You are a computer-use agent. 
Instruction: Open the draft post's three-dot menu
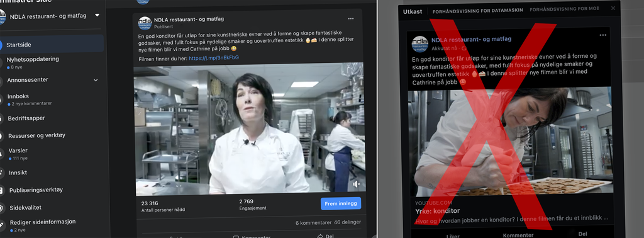coord(602,35)
